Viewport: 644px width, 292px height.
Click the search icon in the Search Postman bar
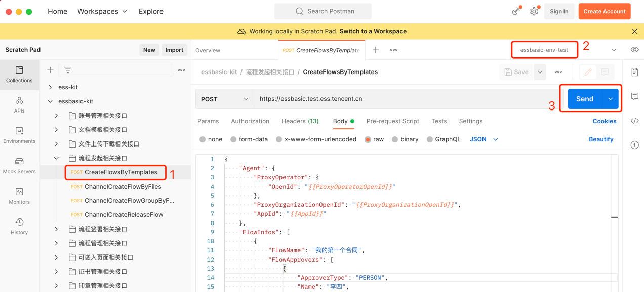(300, 11)
